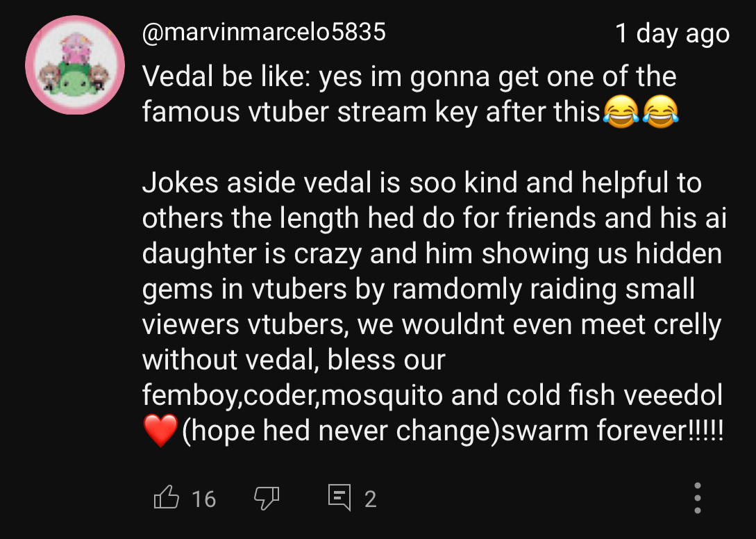Click the 'swarm forever!!!!!' text
756x539 pixels.
point(612,431)
